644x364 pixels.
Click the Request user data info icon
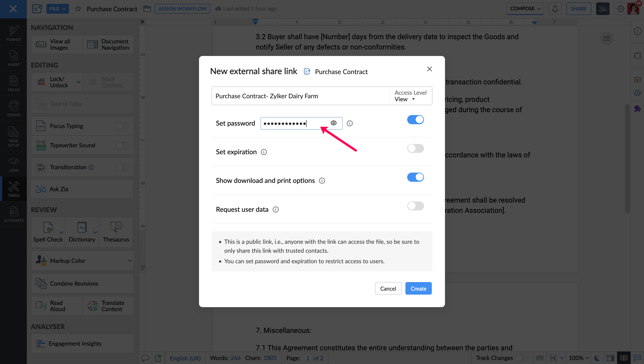click(x=275, y=210)
